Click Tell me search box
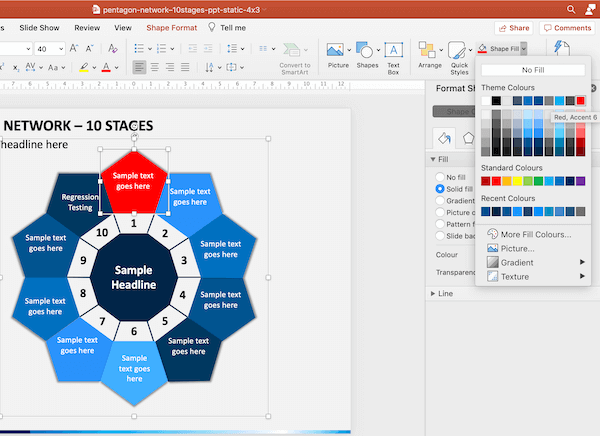The image size is (600, 436). pyautogui.click(x=227, y=28)
